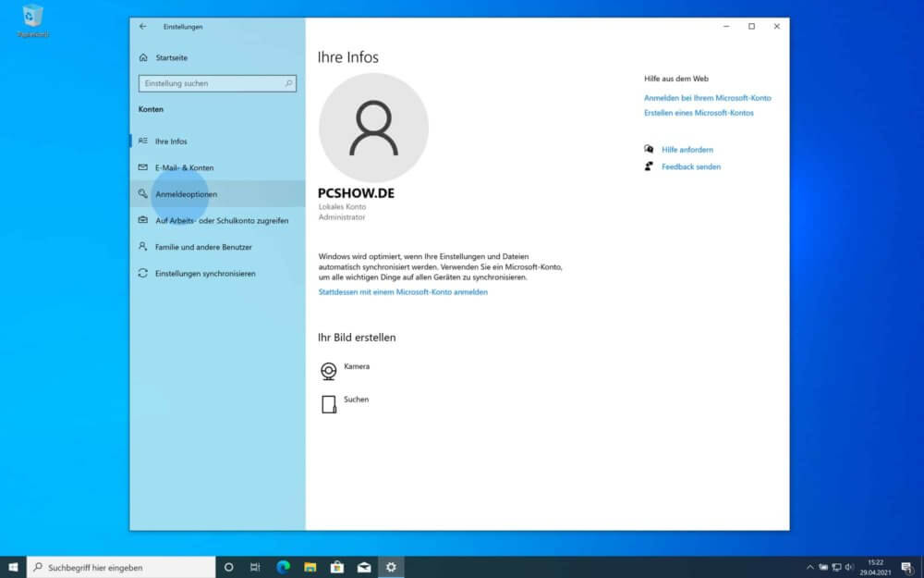Click the Feedback senden icon
Viewport: 924px width, 578px height.
click(x=650, y=166)
